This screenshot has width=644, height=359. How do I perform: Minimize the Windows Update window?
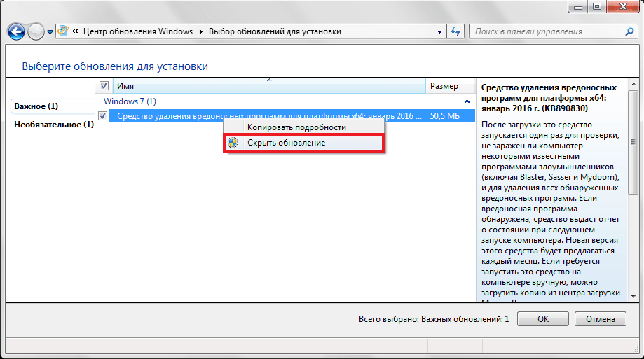(x=578, y=6)
